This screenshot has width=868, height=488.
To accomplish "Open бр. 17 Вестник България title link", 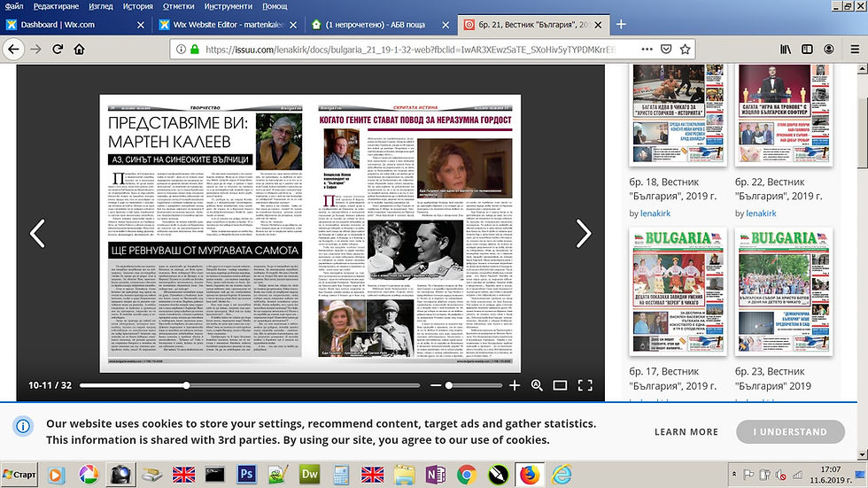I will [672, 378].
